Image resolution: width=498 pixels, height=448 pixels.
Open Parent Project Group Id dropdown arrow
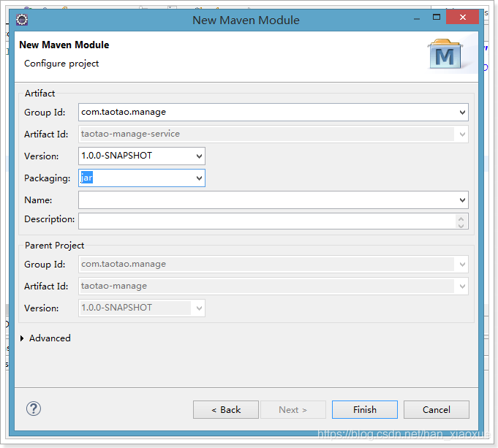[462, 264]
